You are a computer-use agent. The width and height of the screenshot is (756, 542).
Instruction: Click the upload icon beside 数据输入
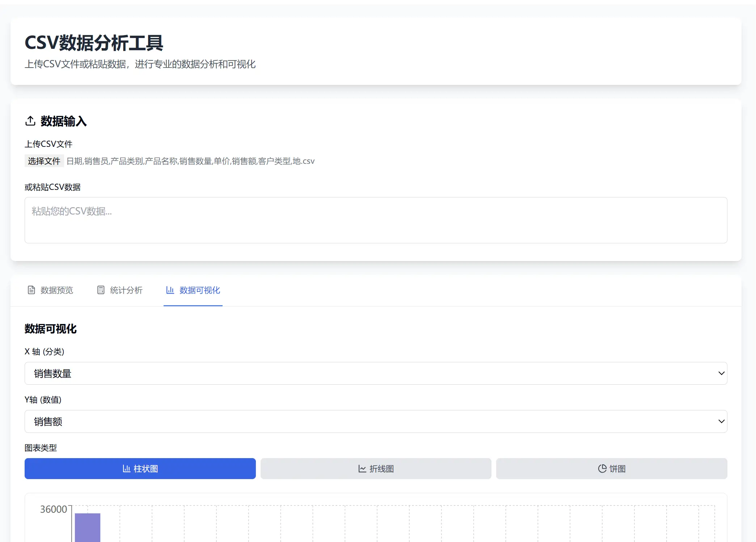point(30,121)
